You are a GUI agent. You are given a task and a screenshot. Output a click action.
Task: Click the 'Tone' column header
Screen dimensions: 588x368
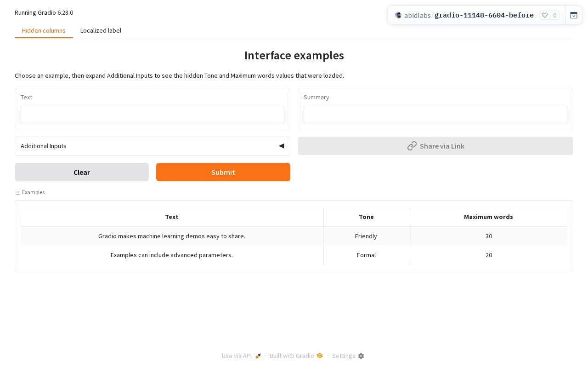pos(366,217)
